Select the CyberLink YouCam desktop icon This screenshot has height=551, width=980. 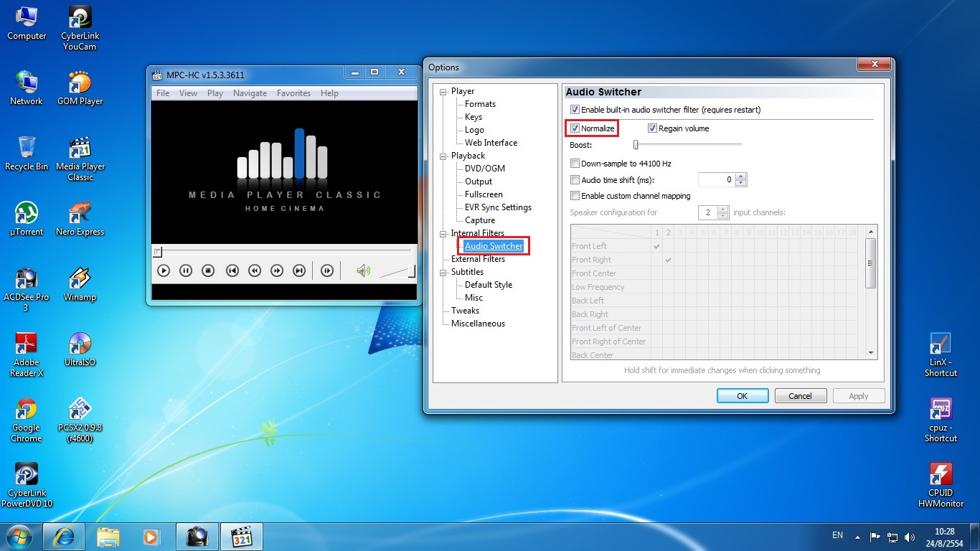[80, 29]
